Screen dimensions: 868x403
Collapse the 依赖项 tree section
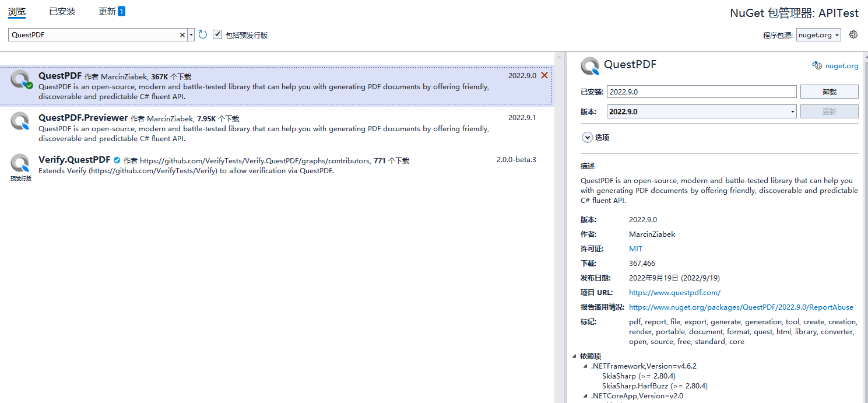coord(575,356)
